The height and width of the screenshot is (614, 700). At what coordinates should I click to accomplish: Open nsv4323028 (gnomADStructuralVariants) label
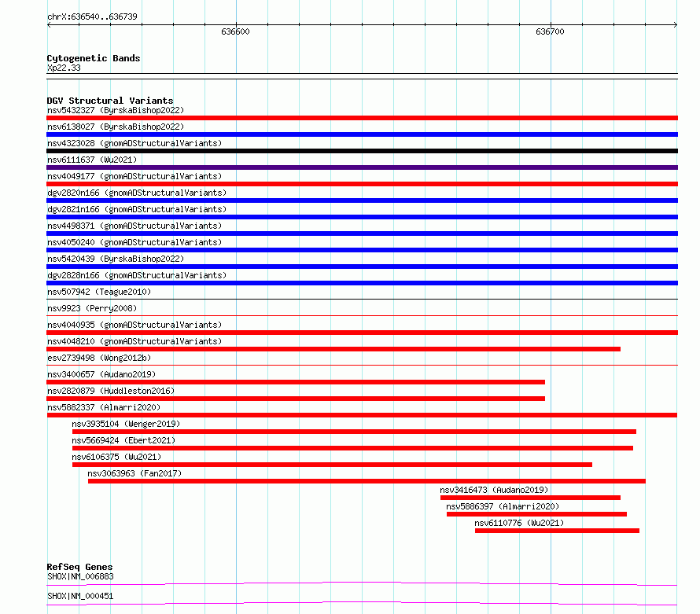pyautogui.click(x=134, y=143)
